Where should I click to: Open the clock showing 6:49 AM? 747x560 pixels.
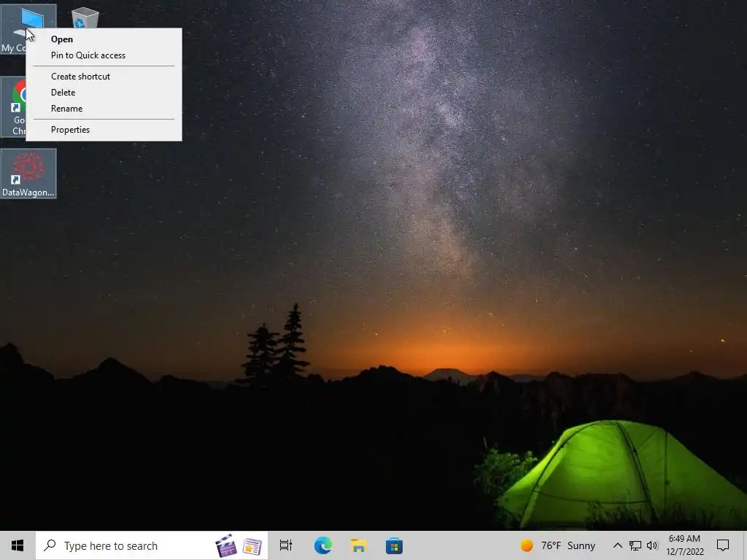[684, 545]
